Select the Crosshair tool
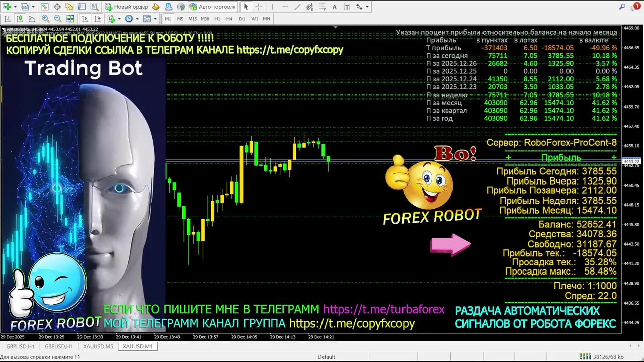The height and width of the screenshot is (362, 644). [259, 7]
